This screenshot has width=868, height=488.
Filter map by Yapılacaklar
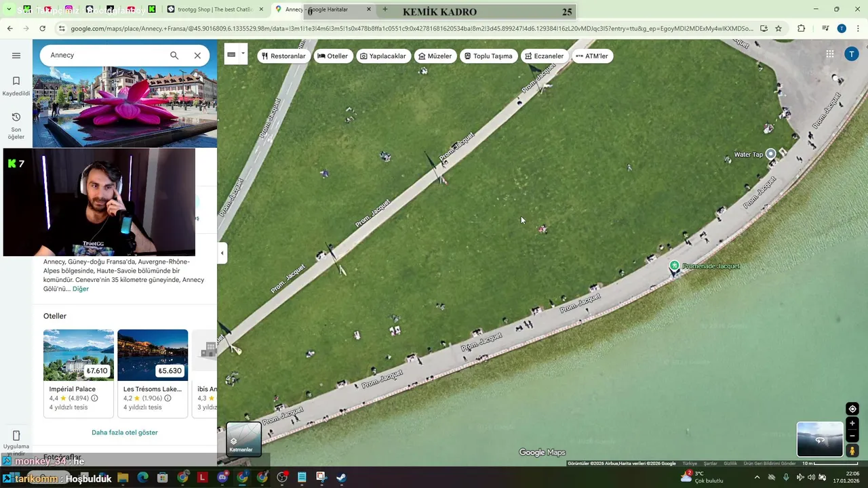(x=383, y=56)
